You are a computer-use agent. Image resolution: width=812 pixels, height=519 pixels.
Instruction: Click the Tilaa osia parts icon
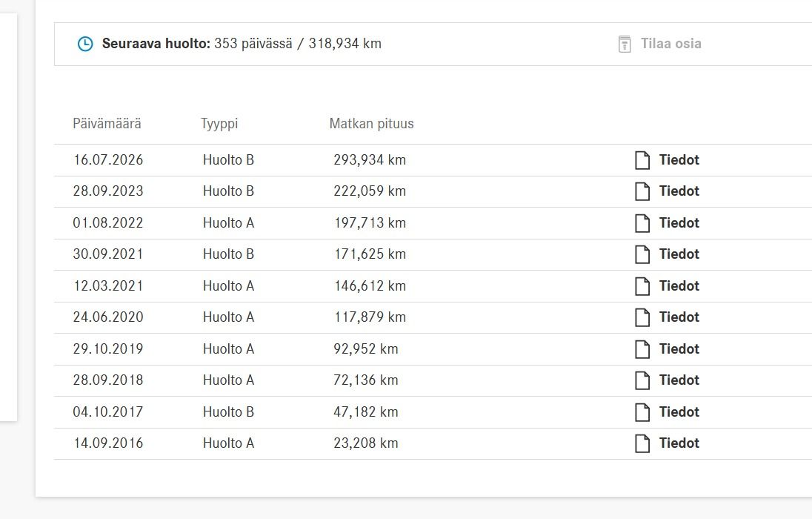click(625, 44)
